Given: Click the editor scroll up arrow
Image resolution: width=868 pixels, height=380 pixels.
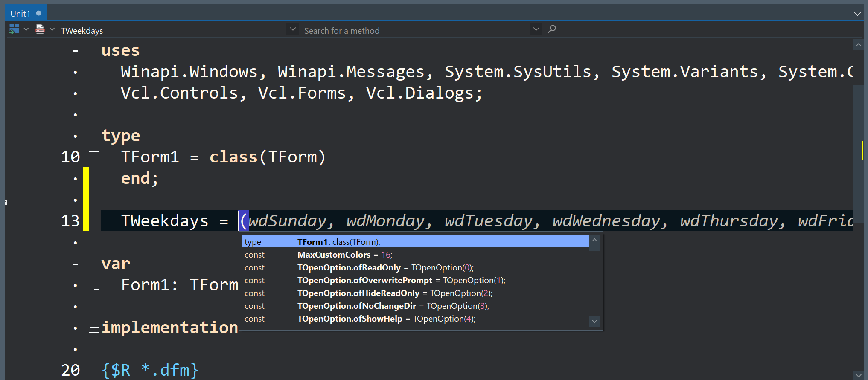Looking at the screenshot, I should (x=859, y=45).
